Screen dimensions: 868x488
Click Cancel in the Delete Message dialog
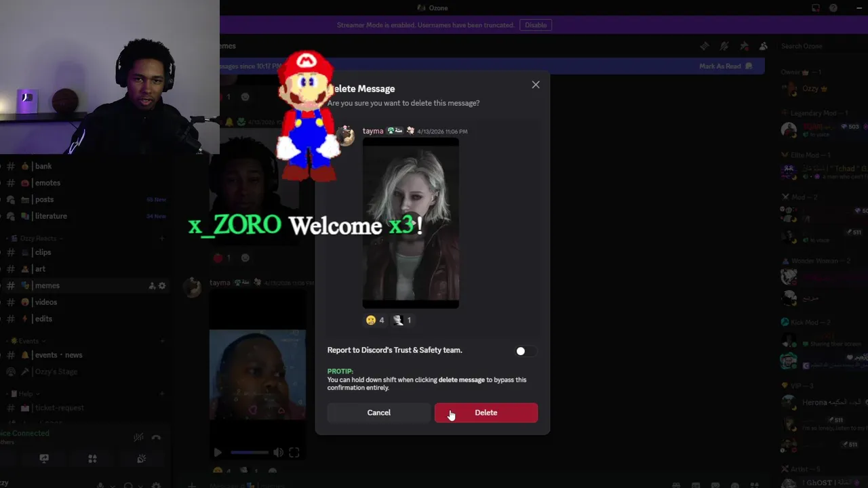[x=378, y=413]
